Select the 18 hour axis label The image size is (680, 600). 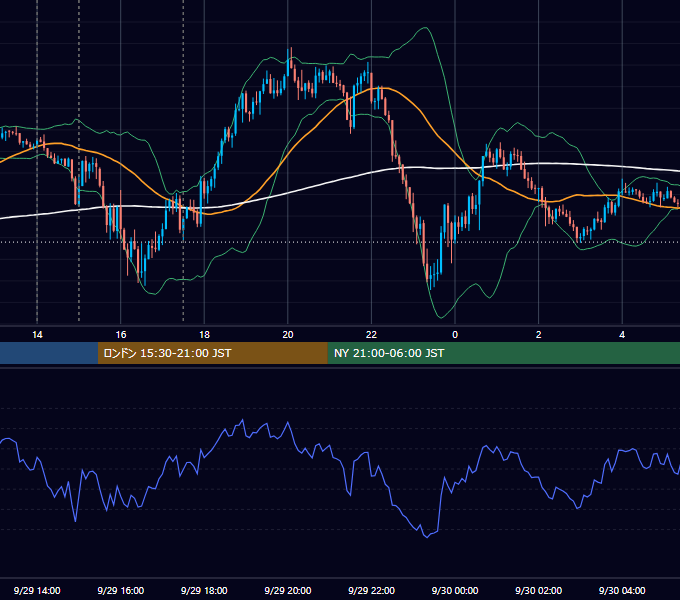pyautogui.click(x=204, y=335)
